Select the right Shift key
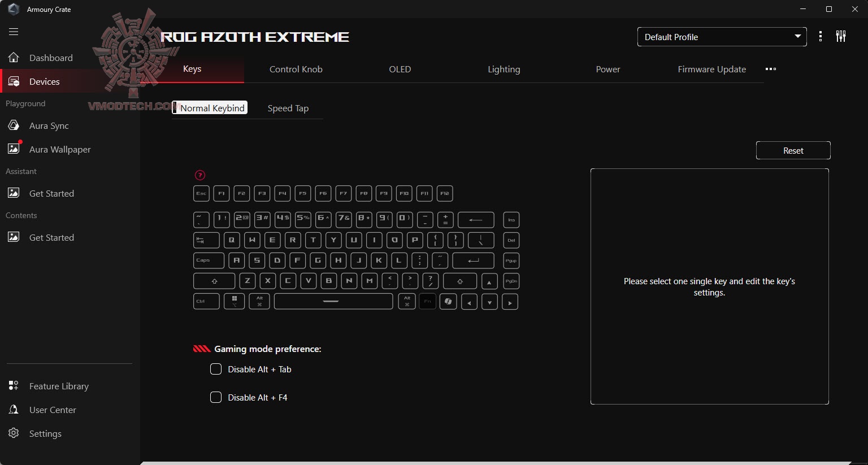The image size is (868, 465). [460, 281]
